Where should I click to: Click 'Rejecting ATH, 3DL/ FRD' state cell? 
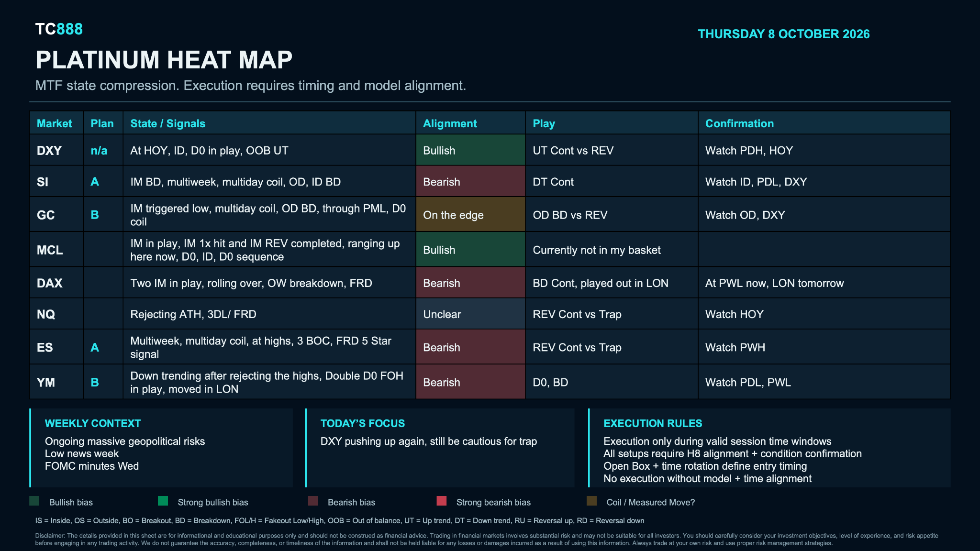point(269,314)
